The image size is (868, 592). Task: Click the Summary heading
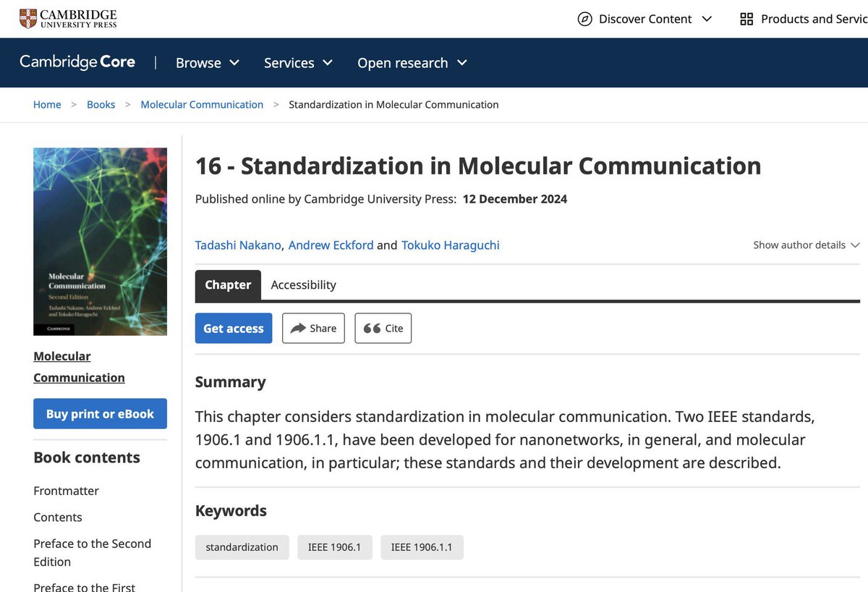coord(230,382)
